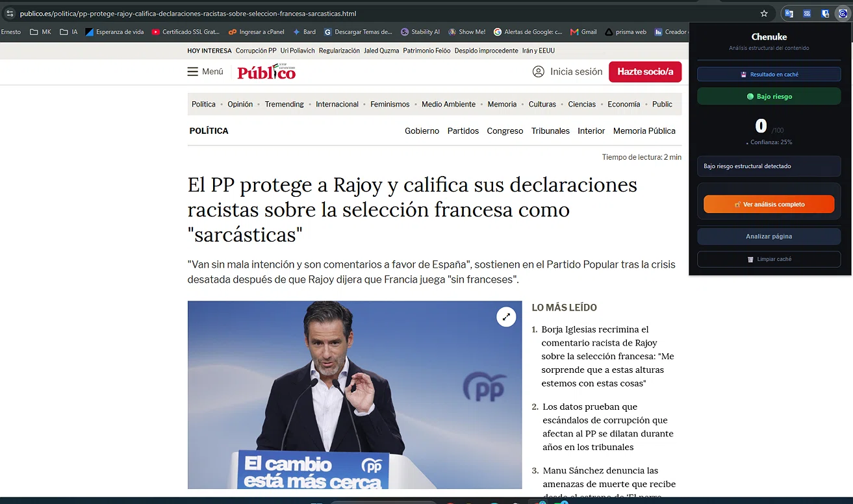Click the Google Translate extension icon

[789, 13]
